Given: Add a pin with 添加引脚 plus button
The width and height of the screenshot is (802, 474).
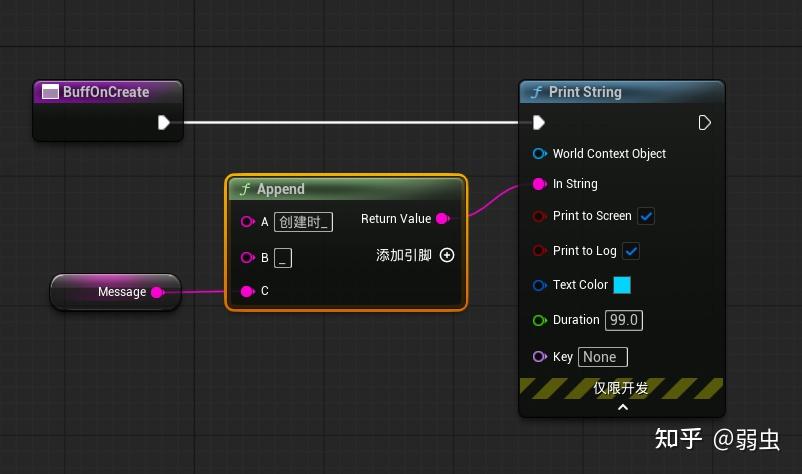Looking at the screenshot, I should (447, 255).
